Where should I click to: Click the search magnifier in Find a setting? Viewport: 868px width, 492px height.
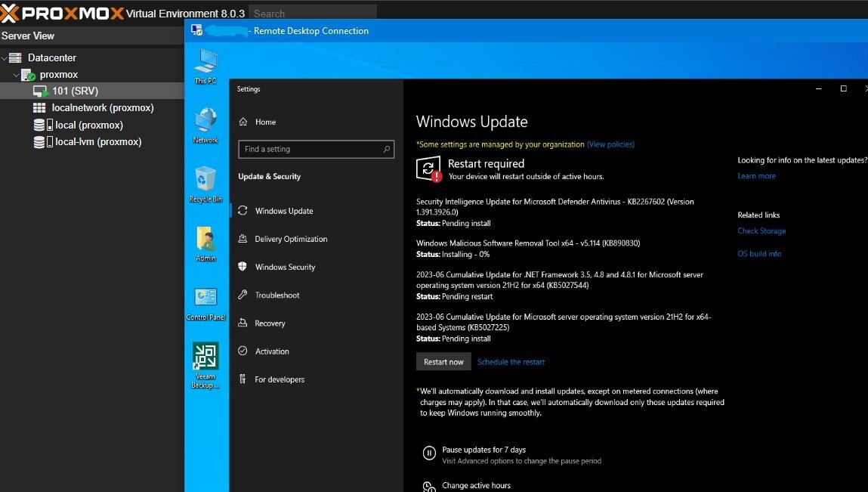(x=386, y=149)
